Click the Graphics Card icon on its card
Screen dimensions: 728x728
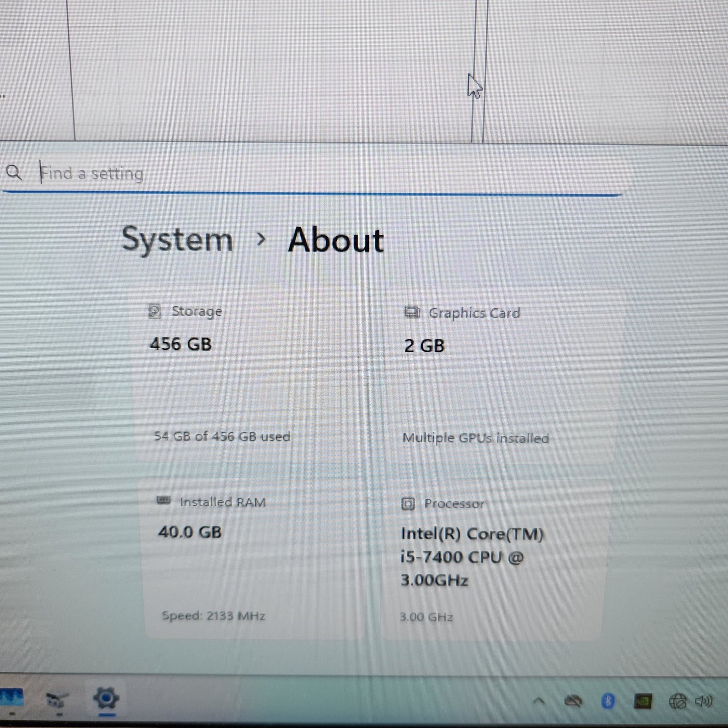(x=412, y=312)
